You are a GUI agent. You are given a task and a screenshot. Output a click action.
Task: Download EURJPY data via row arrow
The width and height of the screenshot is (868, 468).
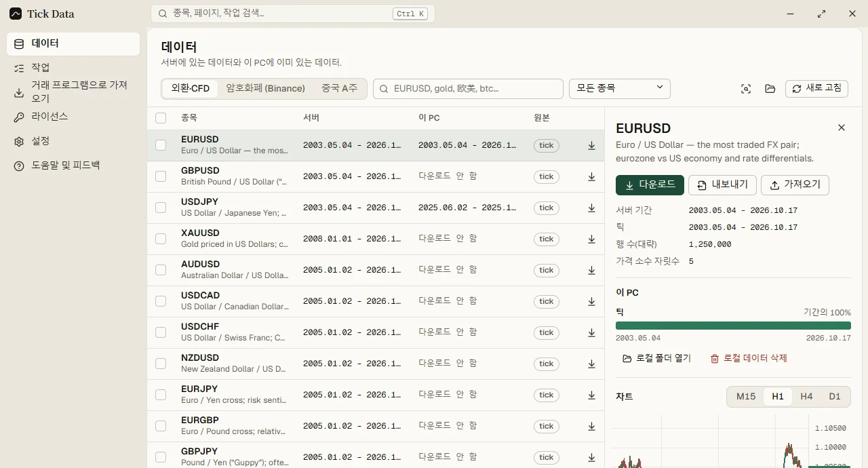(591, 395)
